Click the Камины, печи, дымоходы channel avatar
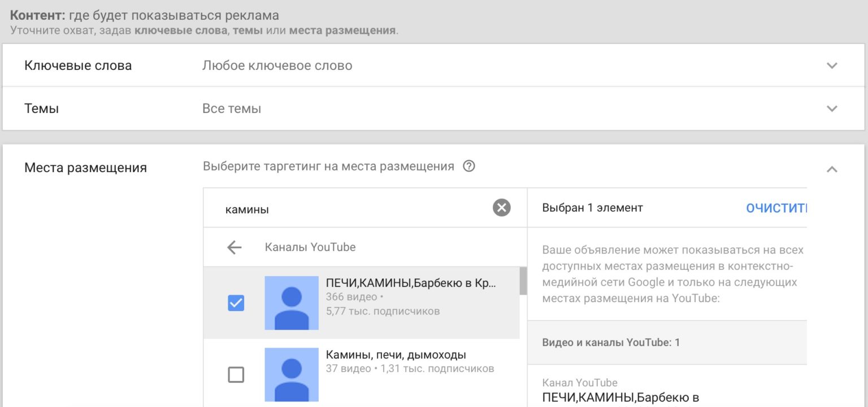Viewport: 868px width, 407px height. 292,375
